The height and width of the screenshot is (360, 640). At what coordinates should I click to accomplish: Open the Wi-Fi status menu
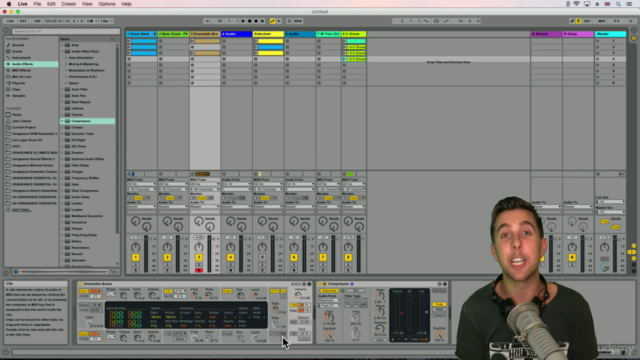tap(576, 4)
